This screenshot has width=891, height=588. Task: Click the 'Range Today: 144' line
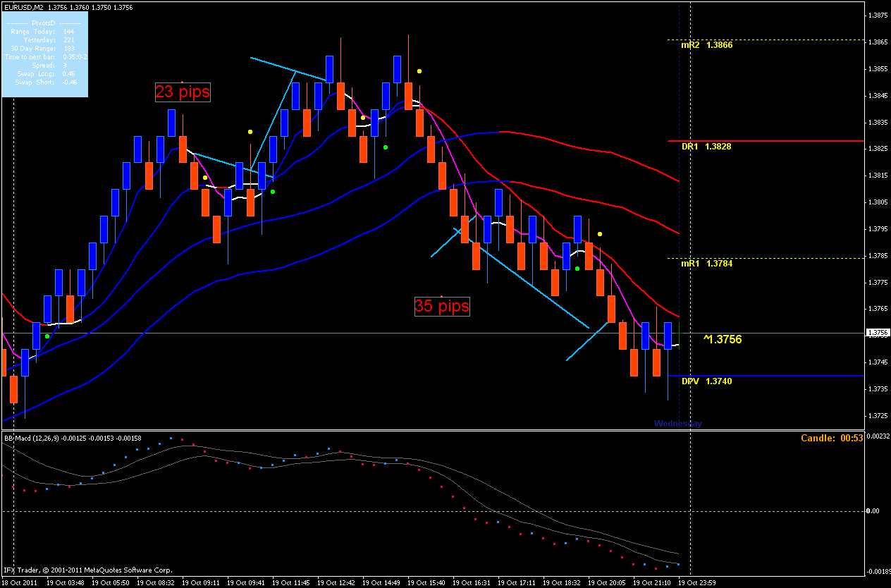[x=43, y=32]
